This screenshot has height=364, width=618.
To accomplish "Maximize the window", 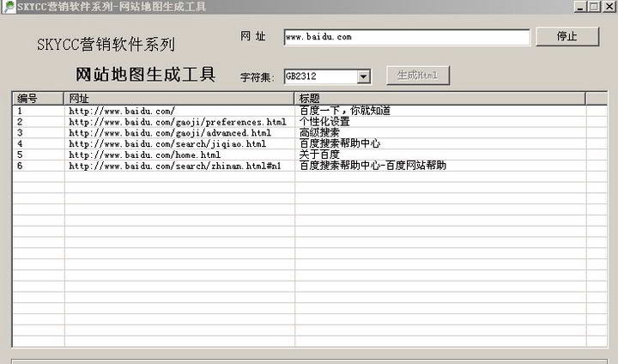I will click(594, 6).
